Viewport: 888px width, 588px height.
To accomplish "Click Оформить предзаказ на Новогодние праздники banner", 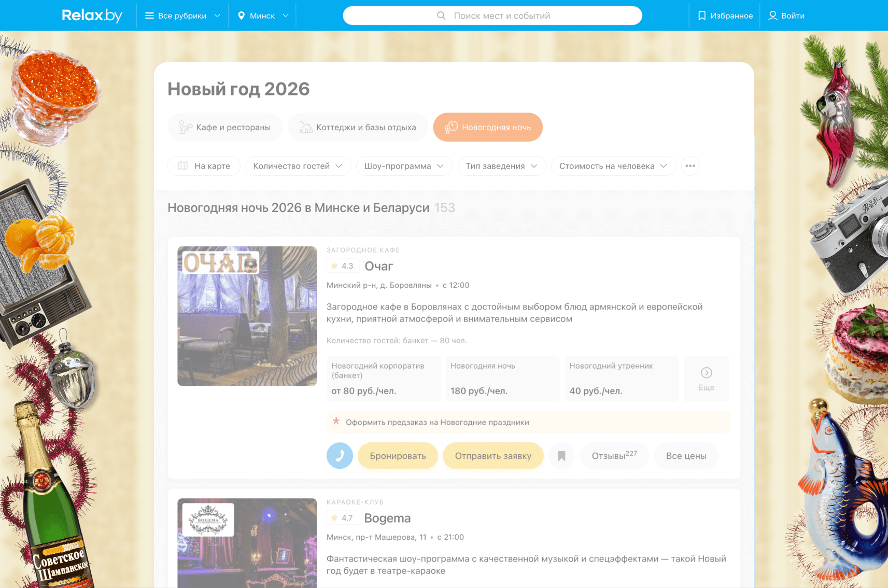I will point(528,422).
